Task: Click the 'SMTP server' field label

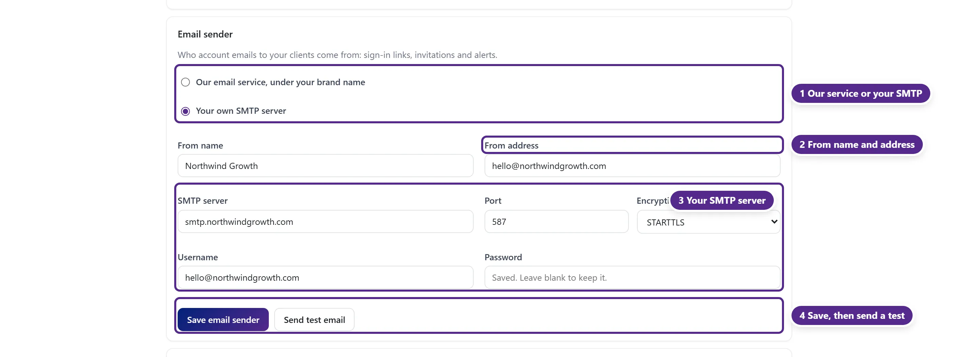Action: (x=202, y=201)
